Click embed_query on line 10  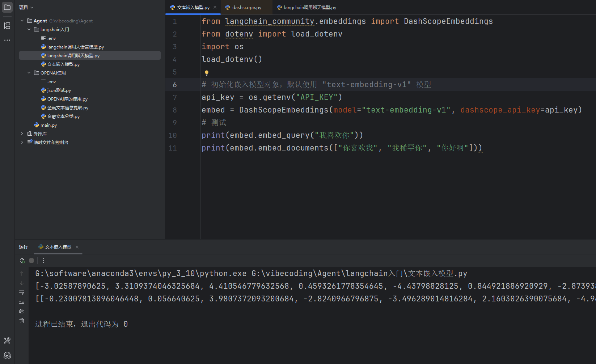pos(284,135)
